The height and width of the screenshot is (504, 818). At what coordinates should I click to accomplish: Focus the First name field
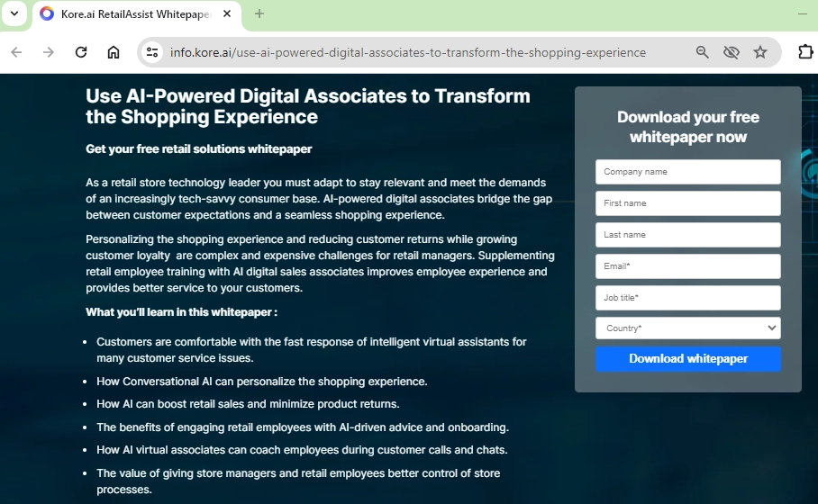688,203
